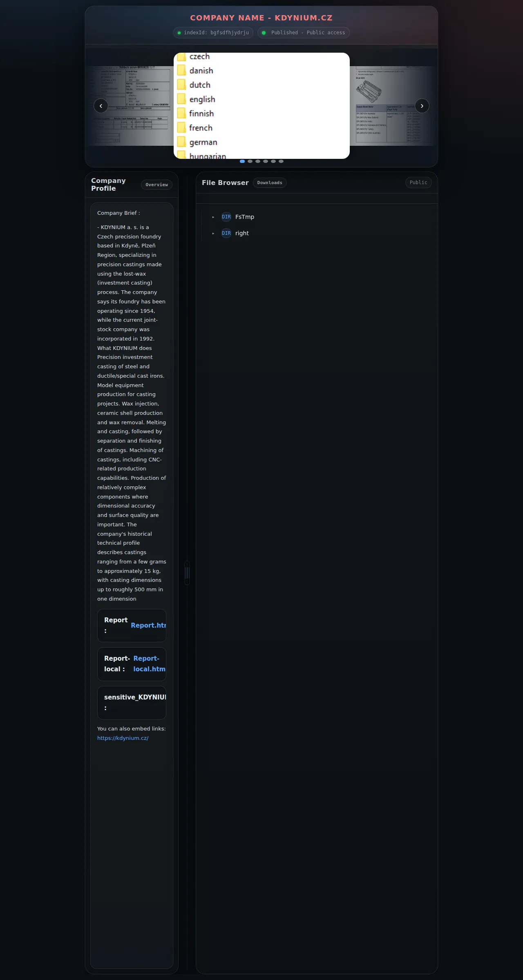523x980 pixels.
Task: Select the last carousel dot indicator
Action: pos(281,161)
